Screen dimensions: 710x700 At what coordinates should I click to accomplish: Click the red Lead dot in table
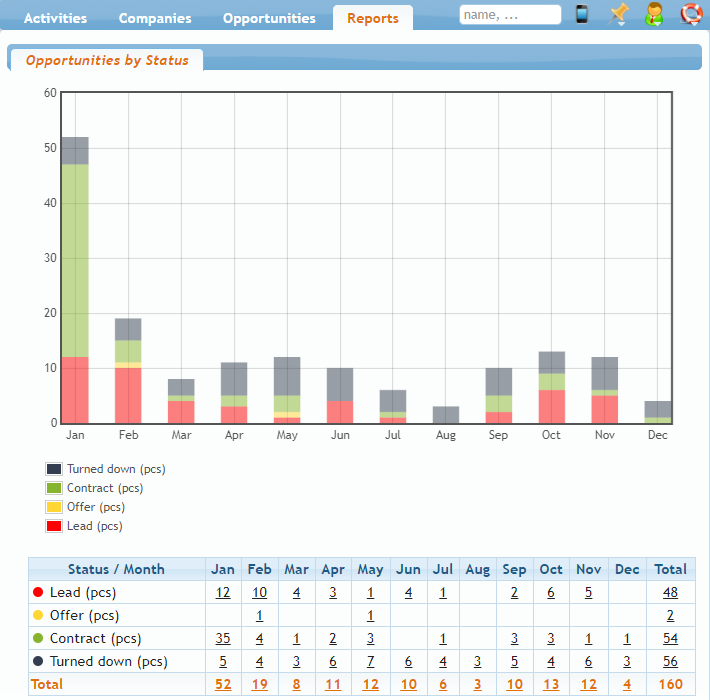[38, 593]
